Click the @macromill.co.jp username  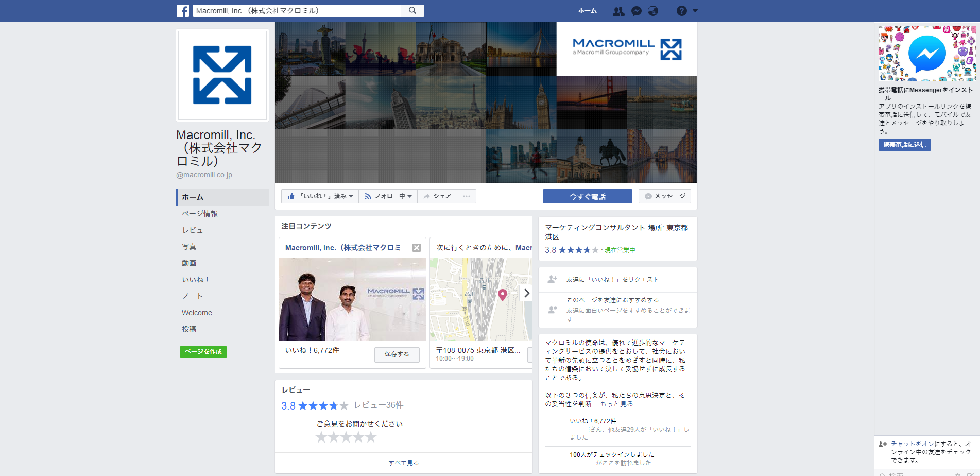pos(204,175)
